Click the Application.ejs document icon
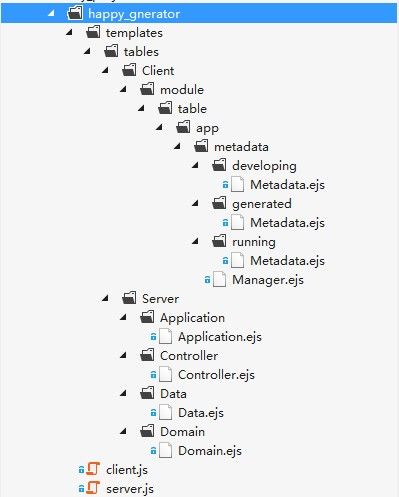The image size is (399, 497). pyautogui.click(x=165, y=336)
